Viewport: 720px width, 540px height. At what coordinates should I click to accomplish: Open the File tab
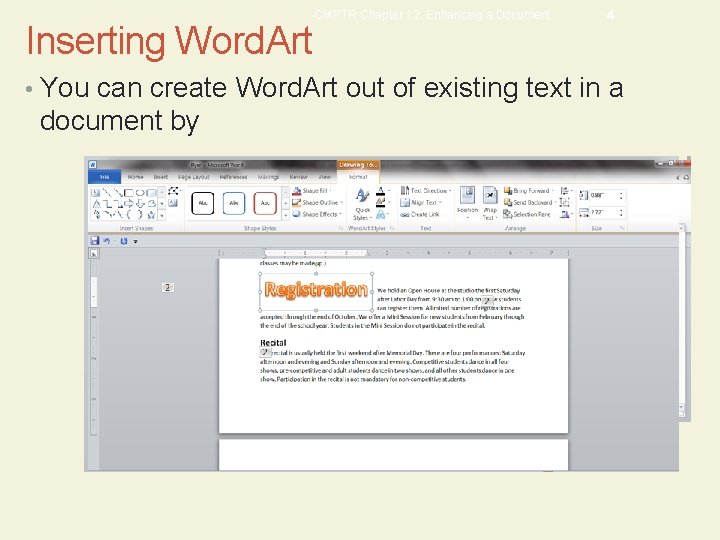pyautogui.click(x=103, y=177)
